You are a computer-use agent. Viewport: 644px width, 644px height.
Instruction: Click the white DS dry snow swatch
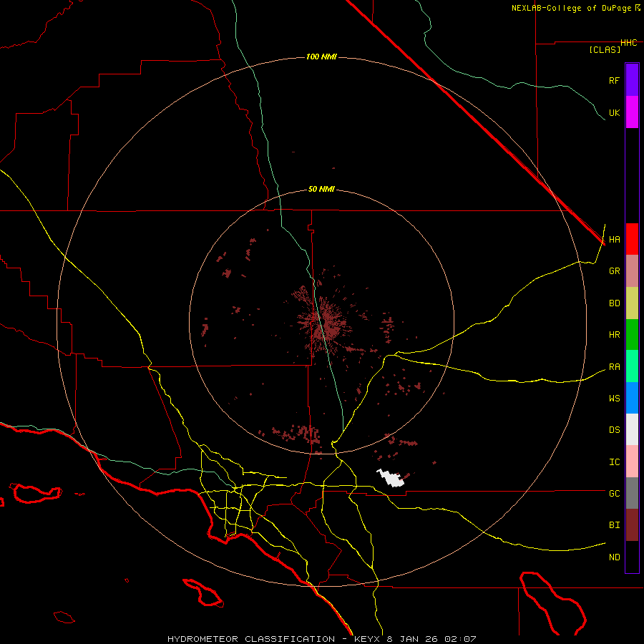tap(632, 429)
